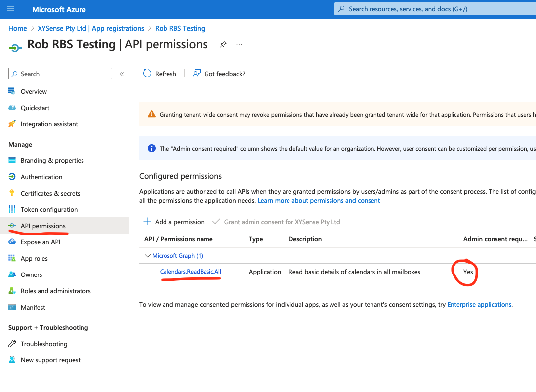The width and height of the screenshot is (536, 392).
Task: Click the Got feedback person icon
Action: click(197, 74)
